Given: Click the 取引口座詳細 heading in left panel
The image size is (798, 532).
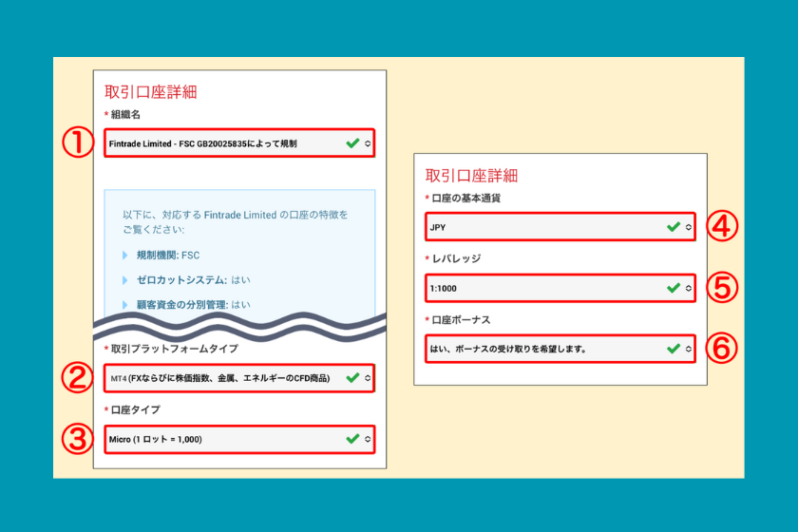Looking at the screenshot, I should pos(151,91).
